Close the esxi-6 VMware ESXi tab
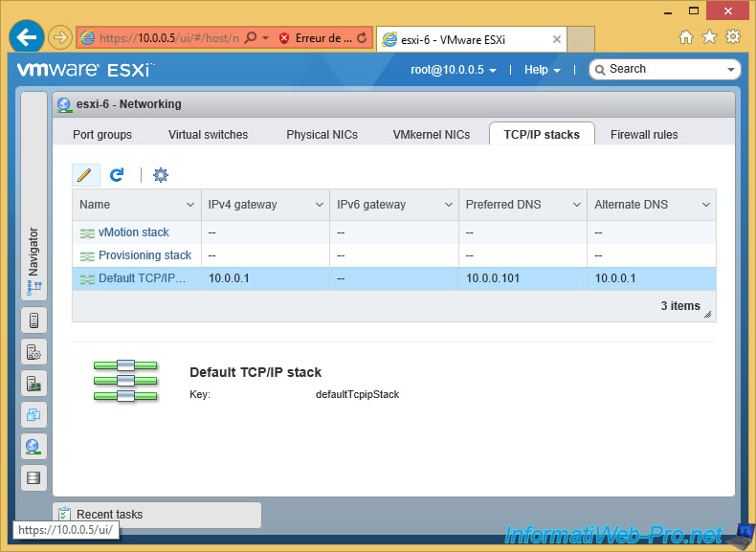Screen dimensions: 756x552 tap(556, 39)
